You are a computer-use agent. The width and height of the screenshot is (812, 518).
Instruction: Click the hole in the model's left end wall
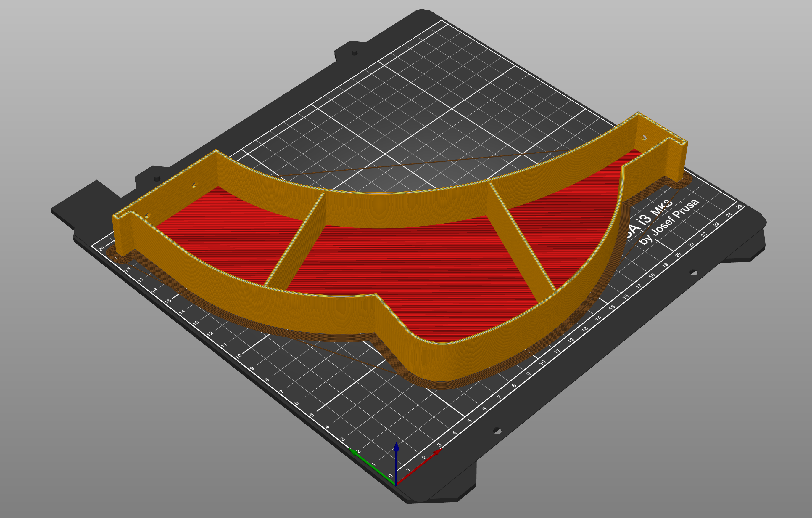pos(194,185)
